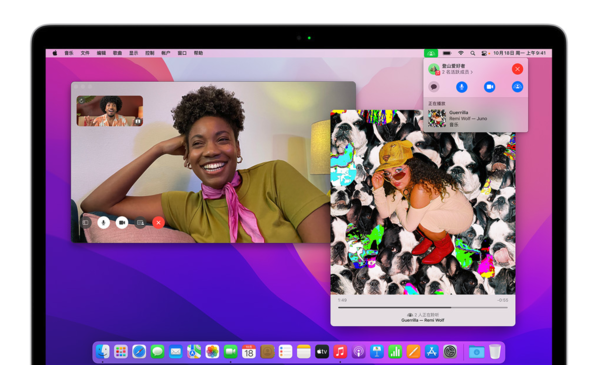Open the Messages app in the Dock
Screen dimensions: 600x365
point(157,351)
